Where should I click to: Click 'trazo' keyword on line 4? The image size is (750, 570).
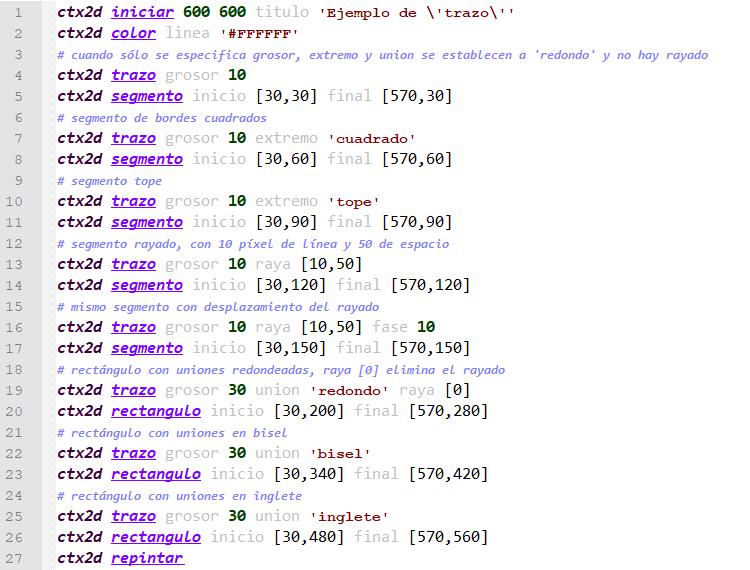[x=133, y=75]
